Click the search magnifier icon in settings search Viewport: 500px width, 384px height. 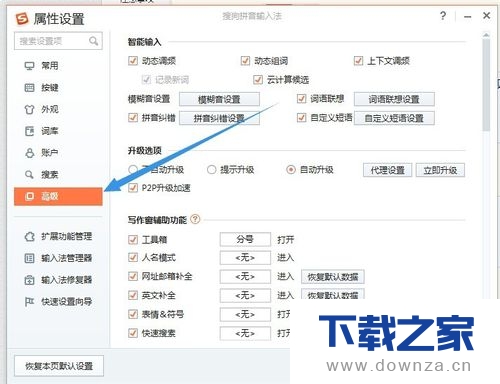[x=94, y=41]
